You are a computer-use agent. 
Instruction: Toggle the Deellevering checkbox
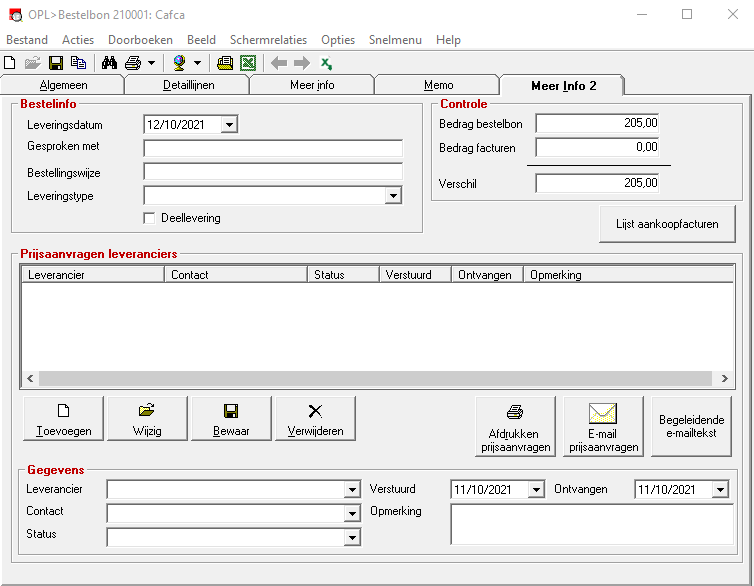click(150, 218)
